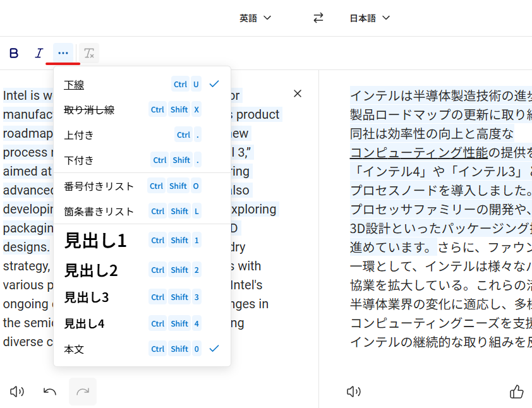
Task: Close the more formatting options menu
Action: [x=63, y=54]
